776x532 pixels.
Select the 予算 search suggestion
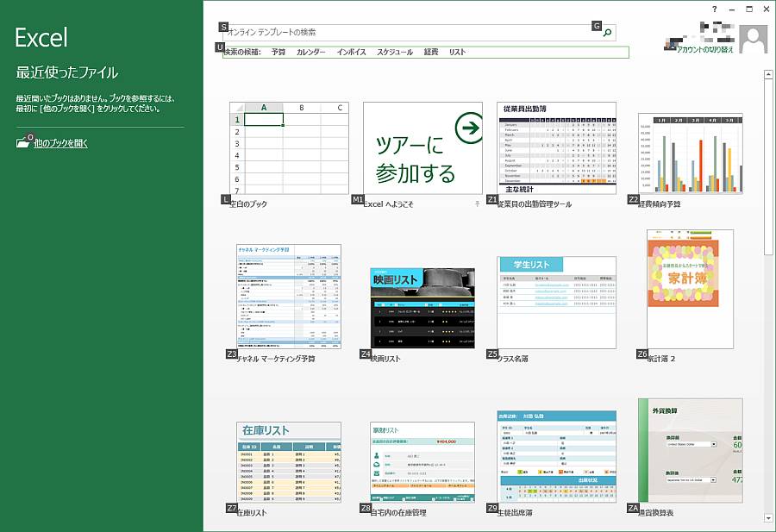[x=278, y=52]
